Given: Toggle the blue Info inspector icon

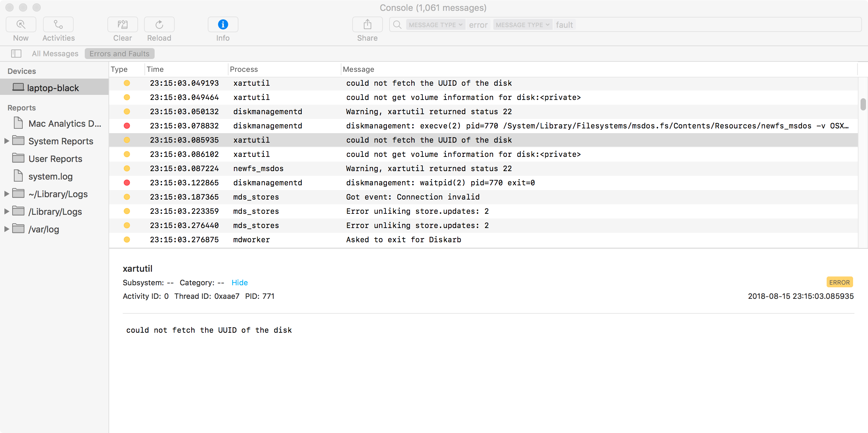Looking at the screenshot, I should 223,25.
